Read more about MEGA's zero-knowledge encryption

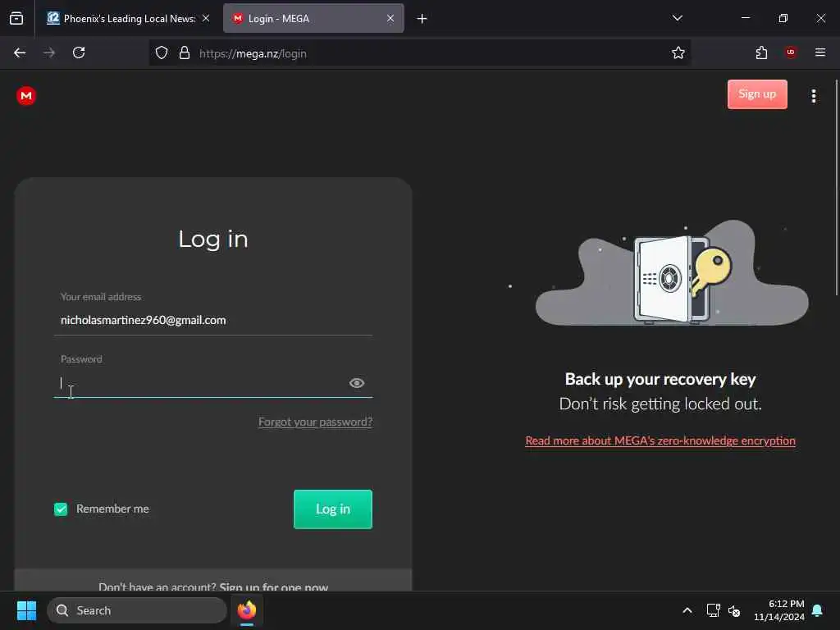pyautogui.click(x=660, y=441)
